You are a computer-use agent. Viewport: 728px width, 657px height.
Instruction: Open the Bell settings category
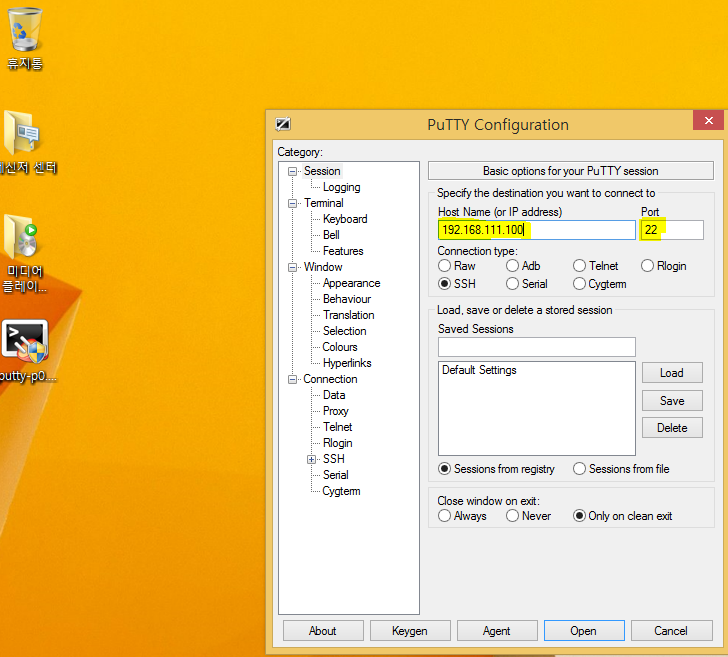pos(331,235)
